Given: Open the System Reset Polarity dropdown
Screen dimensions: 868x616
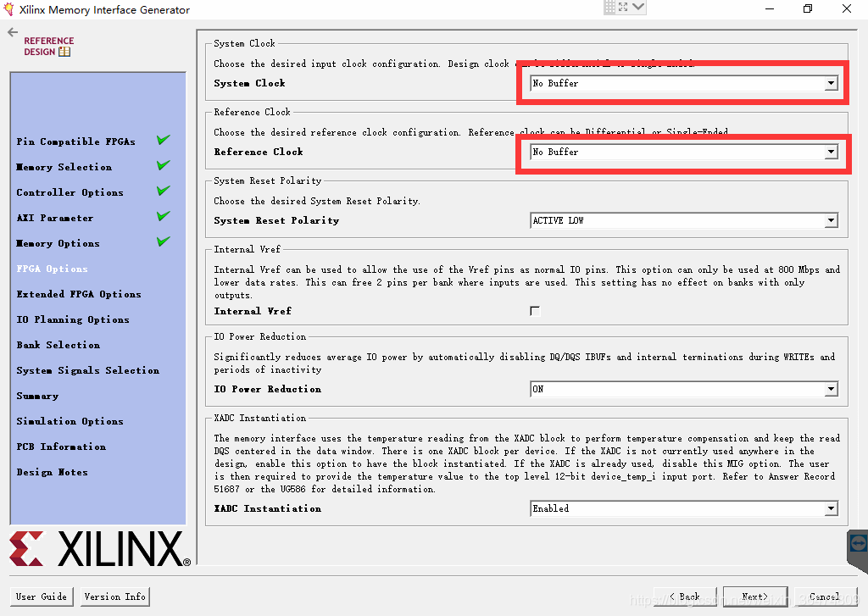Looking at the screenshot, I should pos(684,220).
